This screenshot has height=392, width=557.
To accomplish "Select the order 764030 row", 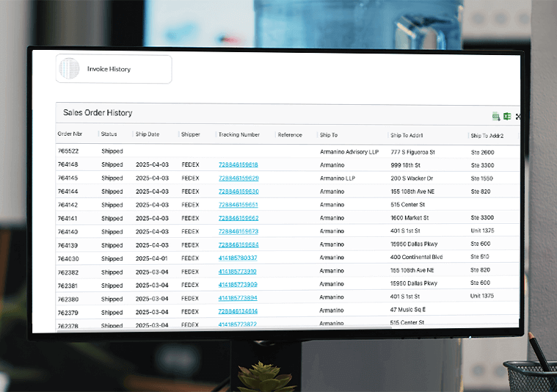I will tap(68, 258).
